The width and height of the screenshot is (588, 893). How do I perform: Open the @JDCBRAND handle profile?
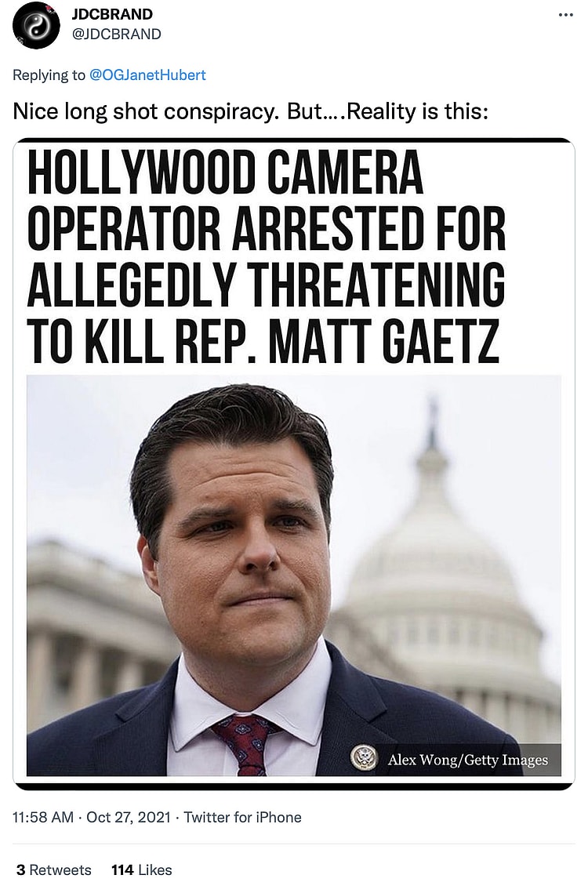(x=116, y=34)
